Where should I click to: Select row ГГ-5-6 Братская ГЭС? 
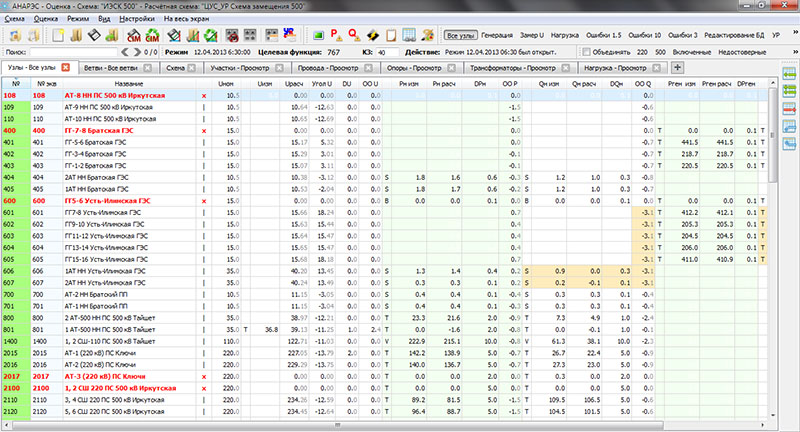tap(384, 142)
